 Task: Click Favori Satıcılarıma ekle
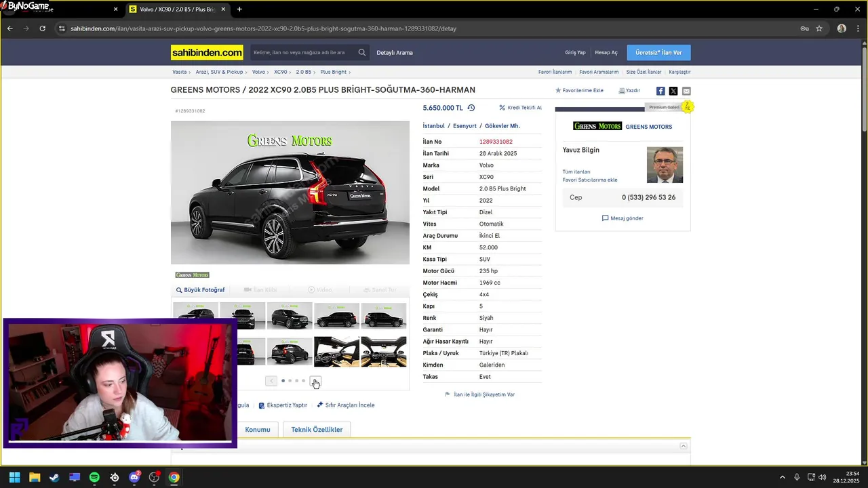[590, 180]
